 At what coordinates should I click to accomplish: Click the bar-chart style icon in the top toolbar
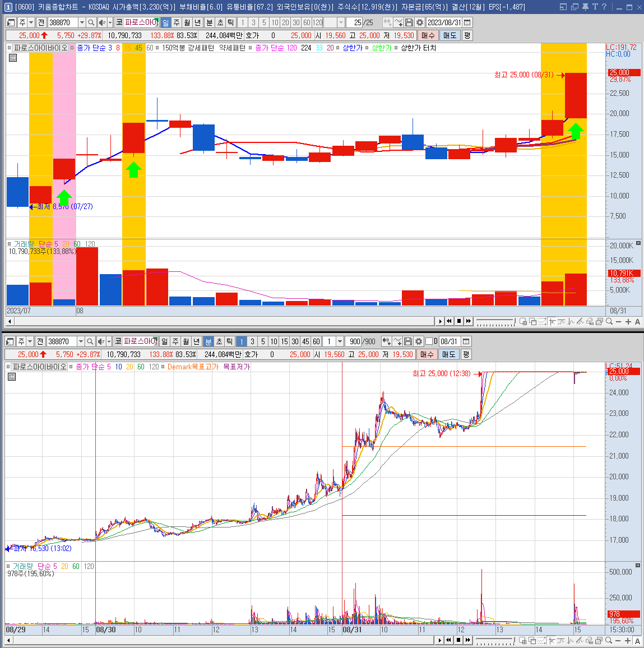tap(387, 23)
